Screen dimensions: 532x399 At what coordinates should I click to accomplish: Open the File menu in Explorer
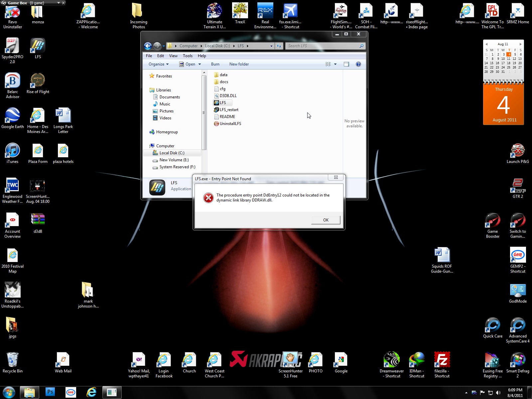(149, 56)
